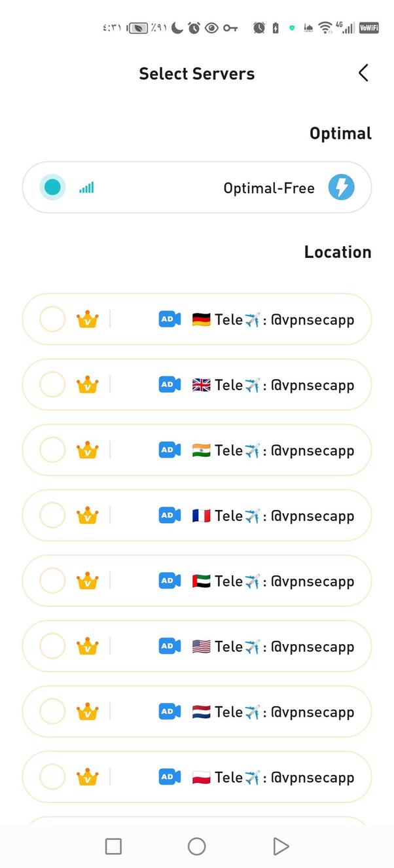The width and height of the screenshot is (394, 868).
Task: Tap the UK flag icon
Action: [x=201, y=384]
